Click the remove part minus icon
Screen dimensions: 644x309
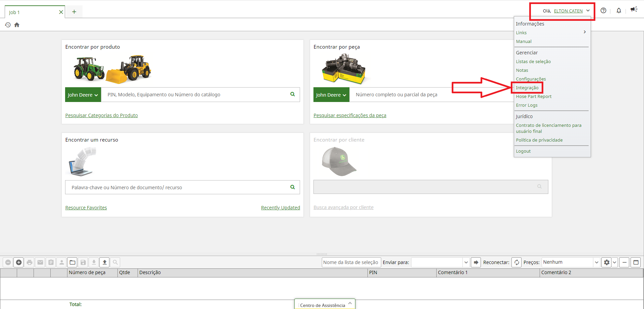[x=8, y=262]
